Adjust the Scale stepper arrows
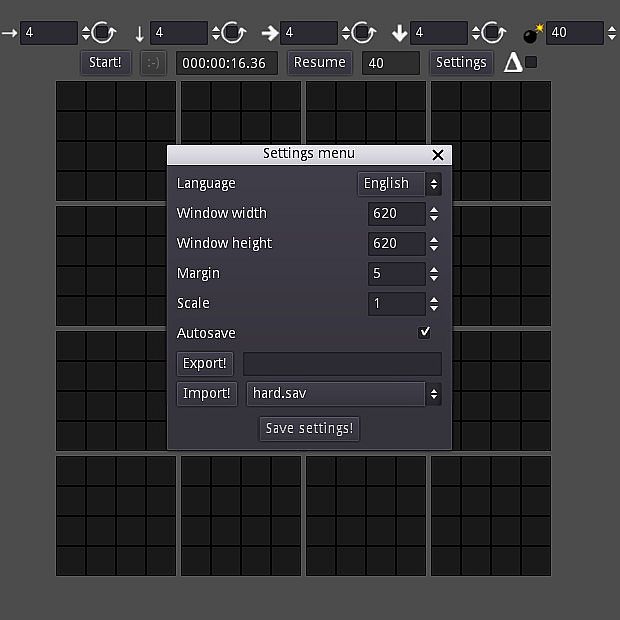The image size is (620, 620). (434, 304)
